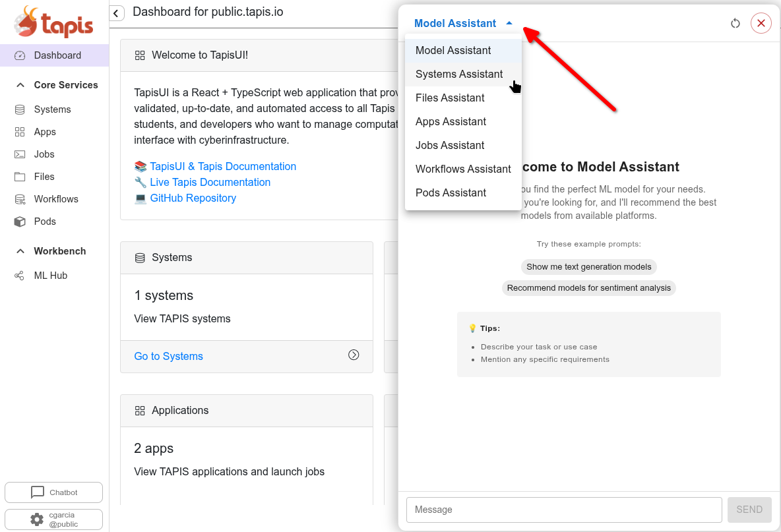781x532 pixels.
Task: Click the circled arrow in Systems card
Action: pyautogui.click(x=354, y=355)
